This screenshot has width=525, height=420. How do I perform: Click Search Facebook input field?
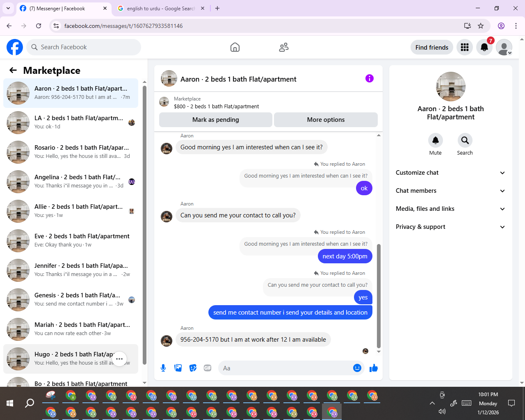click(84, 47)
